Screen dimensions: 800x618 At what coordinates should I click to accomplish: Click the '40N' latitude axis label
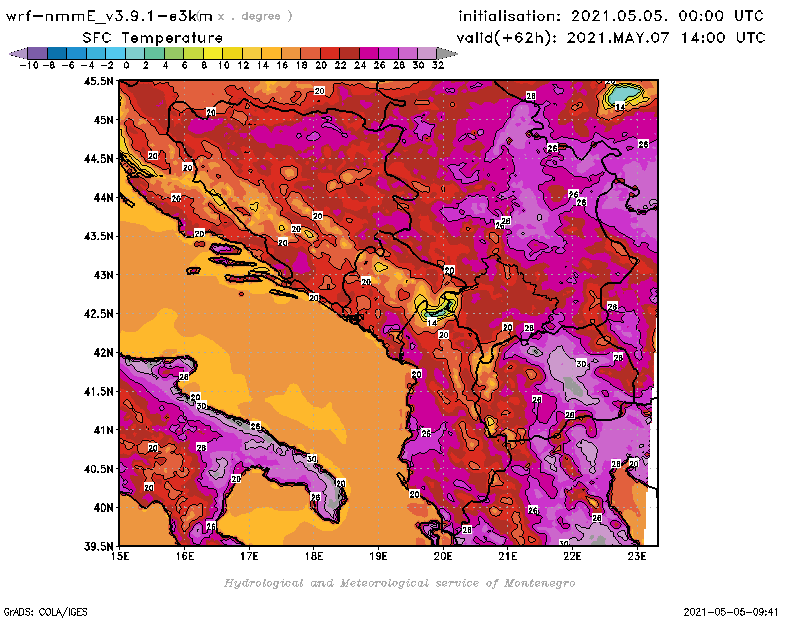[103, 508]
